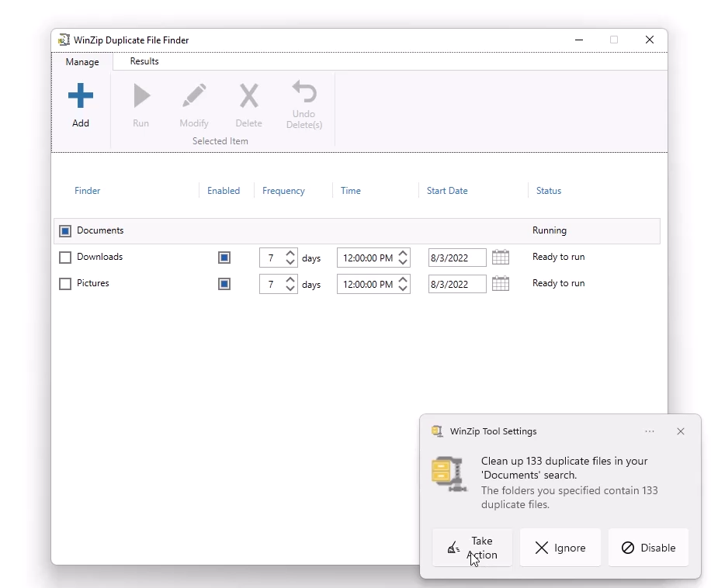
Task: Click the Run play icon
Action: [140, 97]
